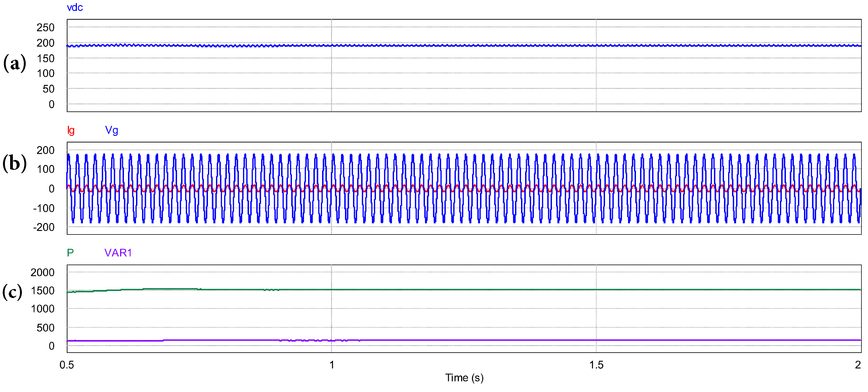Viewport: 868px width, 392px height.
Task: Click the panel (a) marker
Action: click(16, 64)
